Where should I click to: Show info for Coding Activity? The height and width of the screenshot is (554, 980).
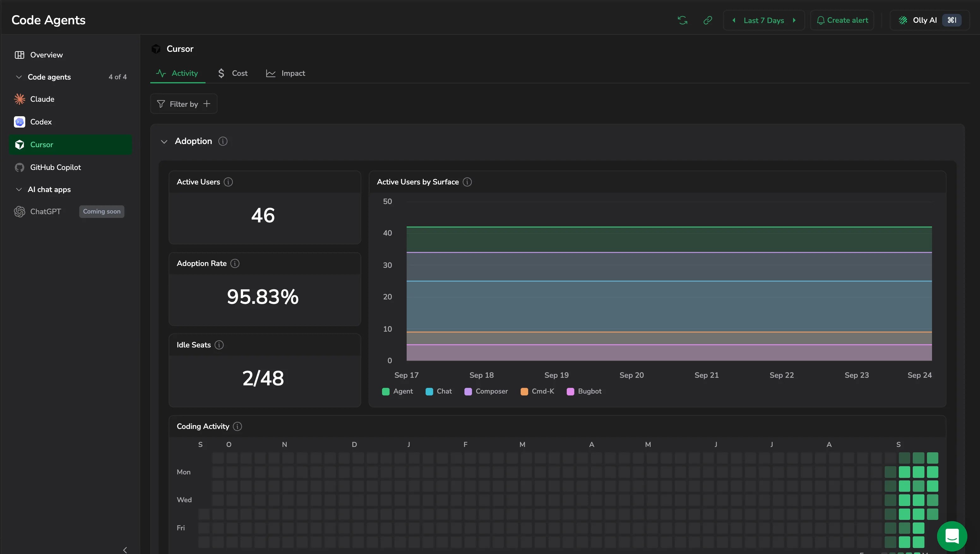[237, 426]
